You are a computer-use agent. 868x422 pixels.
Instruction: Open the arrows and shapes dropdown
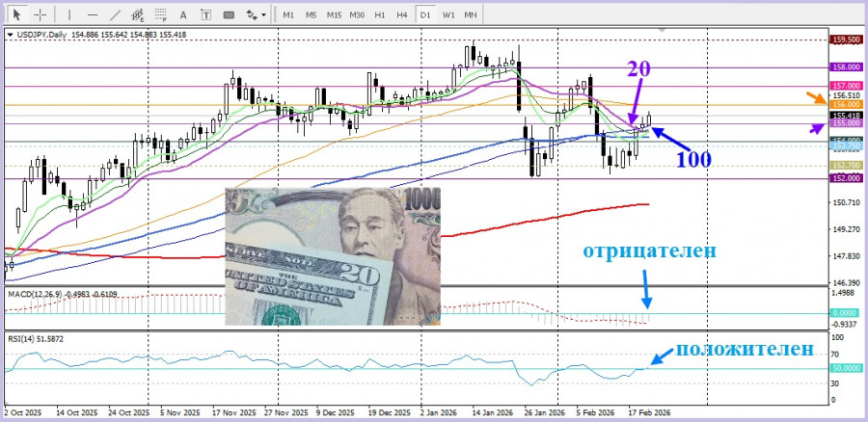tap(255, 14)
